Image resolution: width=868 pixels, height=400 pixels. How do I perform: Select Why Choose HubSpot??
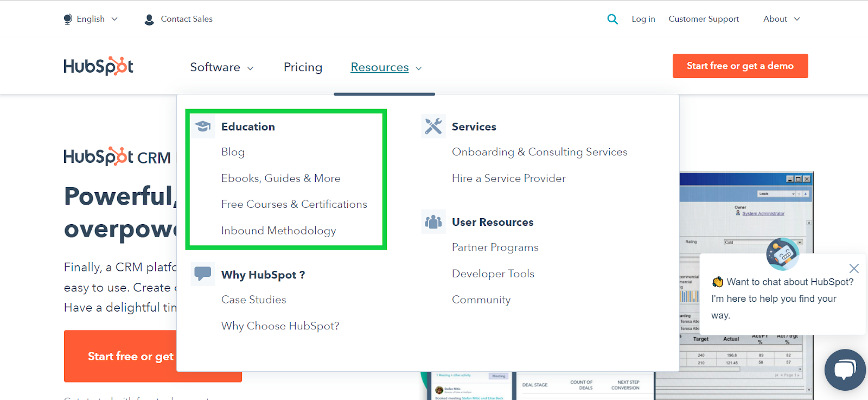[280, 326]
